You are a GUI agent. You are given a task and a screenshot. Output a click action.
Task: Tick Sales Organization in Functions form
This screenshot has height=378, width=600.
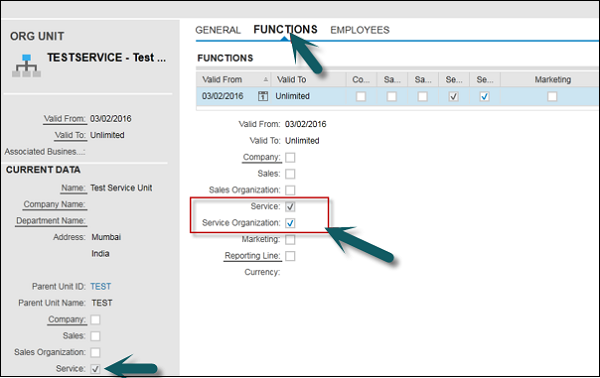pyautogui.click(x=290, y=190)
